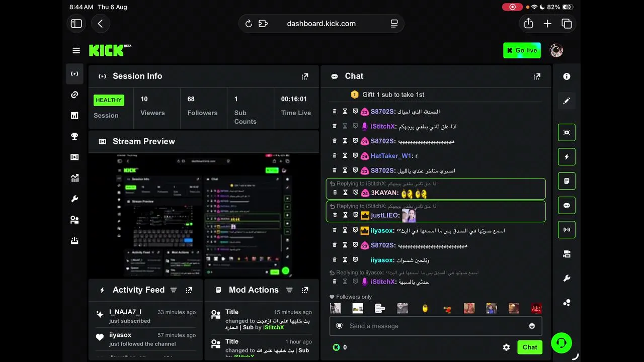Click the shield icon inside message box

(x=340, y=326)
